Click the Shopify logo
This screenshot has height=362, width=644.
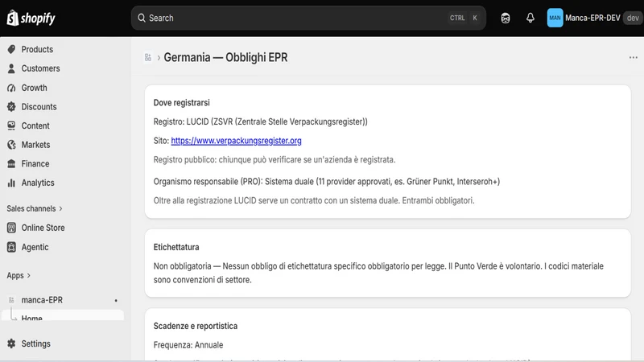click(31, 18)
